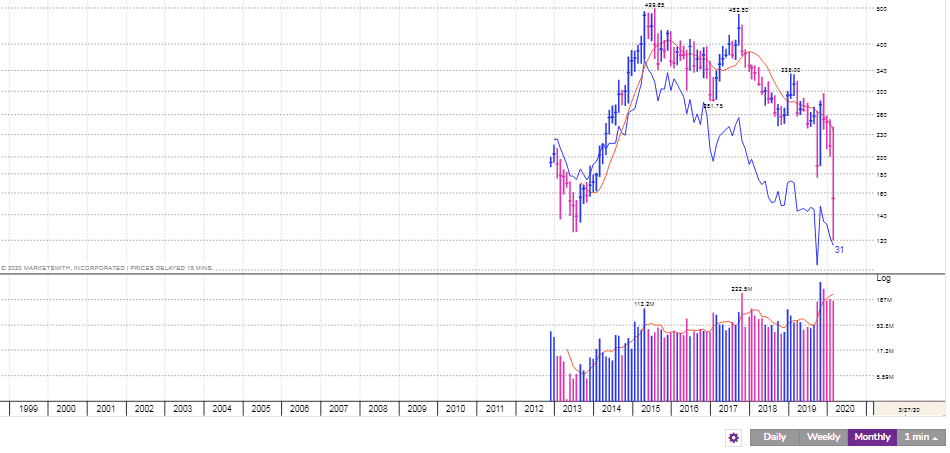Viewport: 950px width, 453px height.
Task: Open chart settings via the gear icon
Action: (733, 437)
